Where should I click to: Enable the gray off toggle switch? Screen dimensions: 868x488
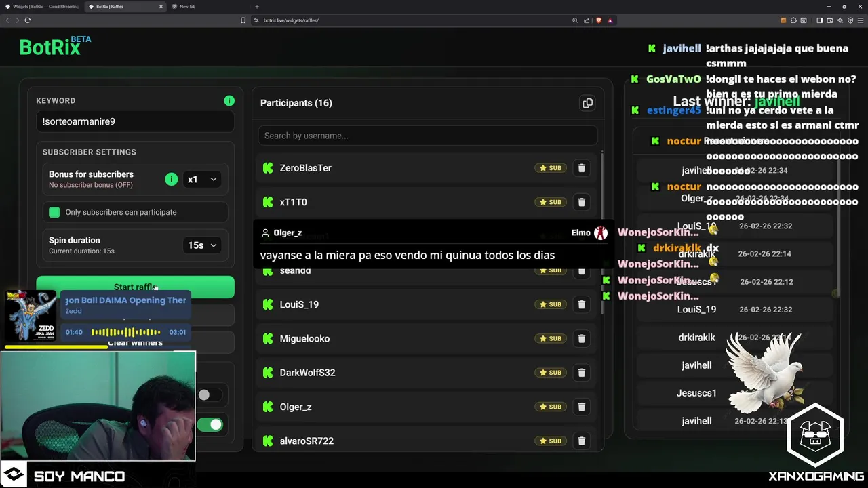click(x=210, y=394)
